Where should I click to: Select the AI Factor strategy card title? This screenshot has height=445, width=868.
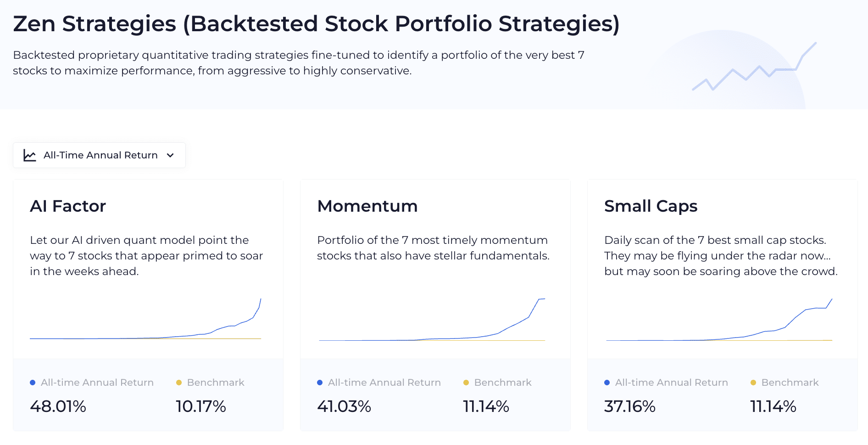[x=68, y=206]
